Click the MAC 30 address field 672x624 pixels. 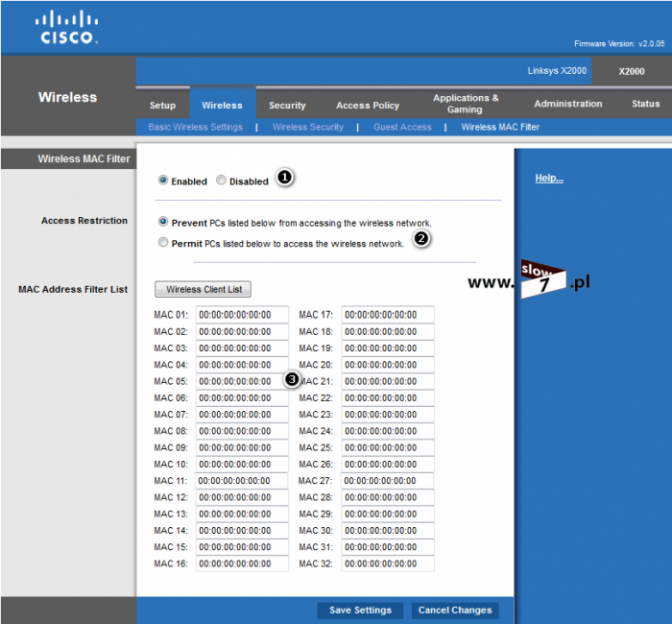(x=388, y=530)
